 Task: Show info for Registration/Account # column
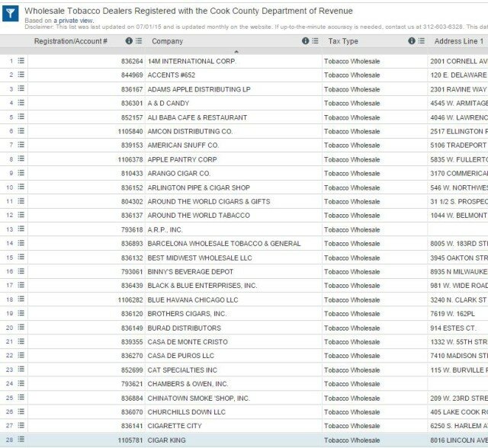[129, 40]
